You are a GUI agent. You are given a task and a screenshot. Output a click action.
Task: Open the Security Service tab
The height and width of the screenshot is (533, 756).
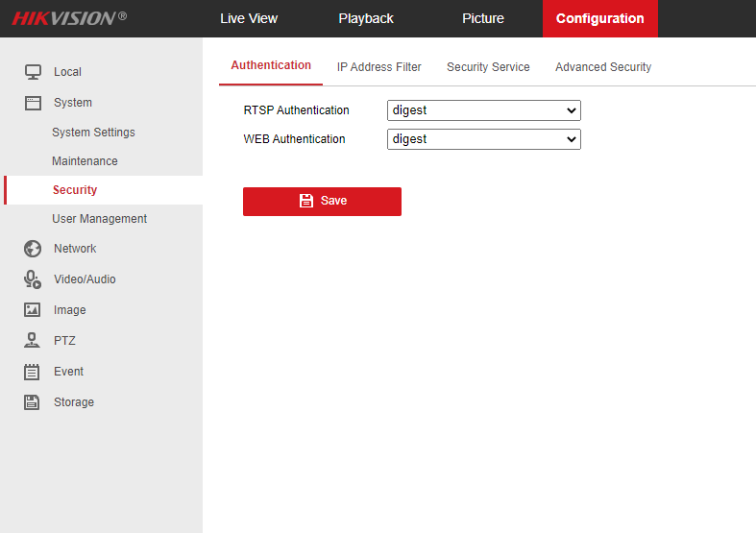[x=488, y=67]
